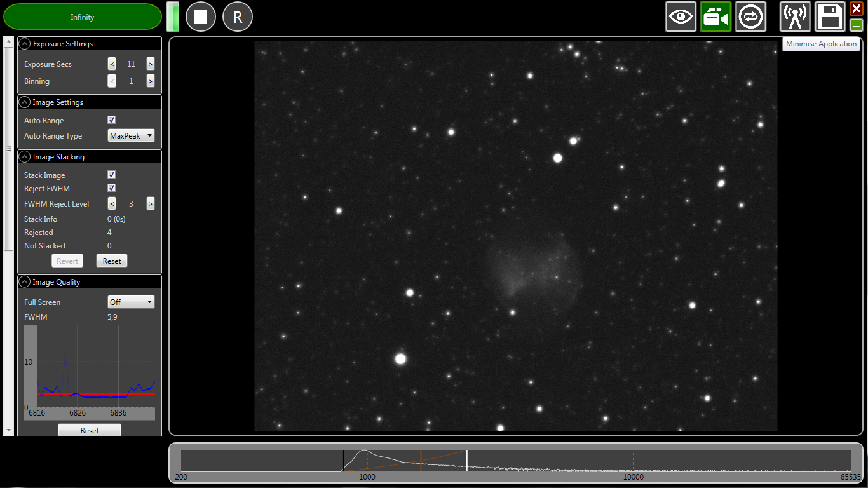Click the Reset button under Image Stacking
The width and height of the screenshot is (868, 488).
tap(111, 260)
